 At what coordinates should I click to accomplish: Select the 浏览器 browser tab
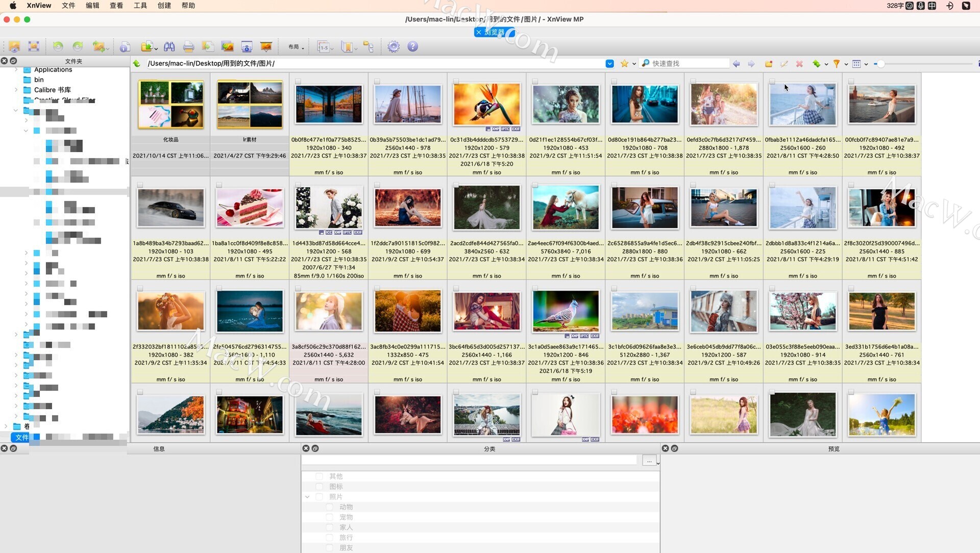point(494,32)
